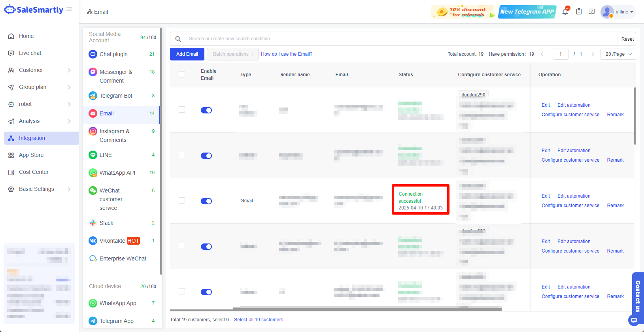Click the notification bell icon
Image resolution: width=644 pixels, height=332 pixels.
(x=565, y=12)
